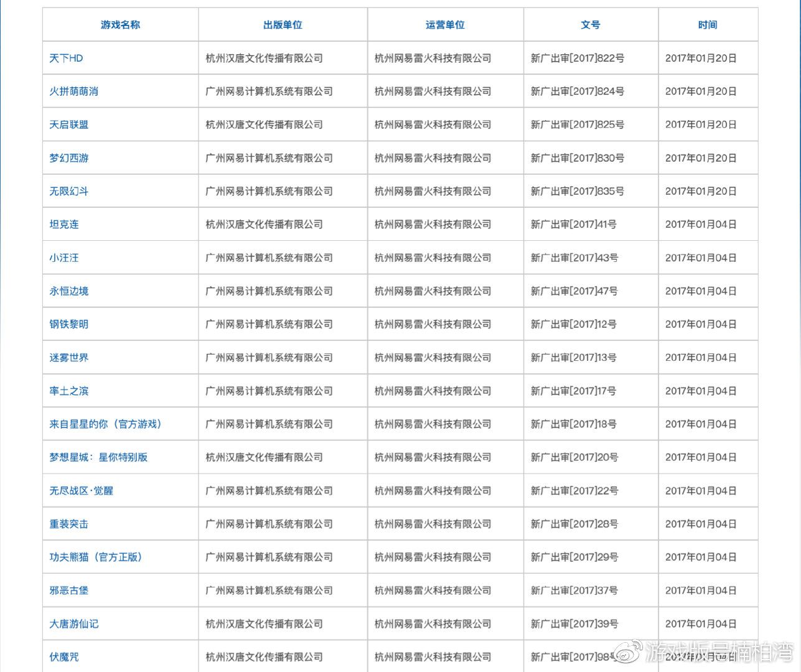Select 新广出审[2017]13号 cell
Screen dimensions: 801x672
tap(591, 358)
